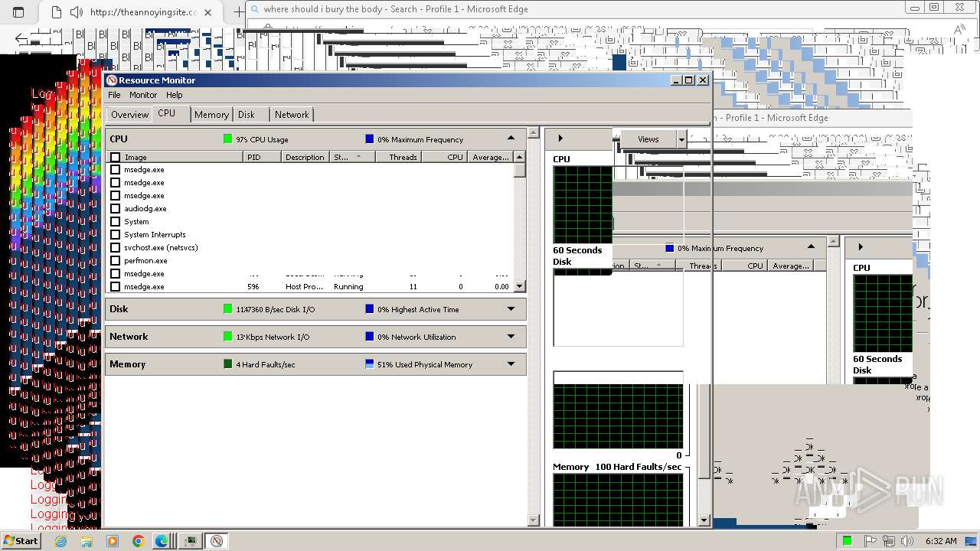The width and height of the screenshot is (980, 551).
Task: Click the Resource Monitor title bar icon
Action: [112, 80]
